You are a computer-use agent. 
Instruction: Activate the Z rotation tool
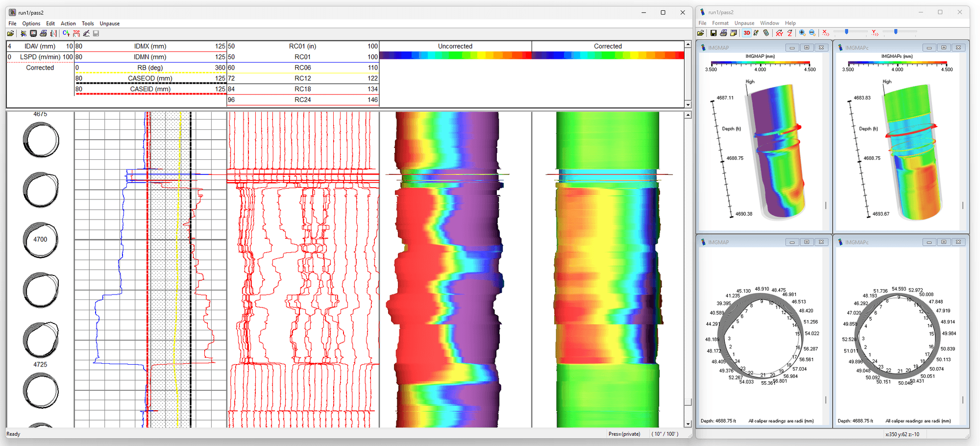pos(790,33)
